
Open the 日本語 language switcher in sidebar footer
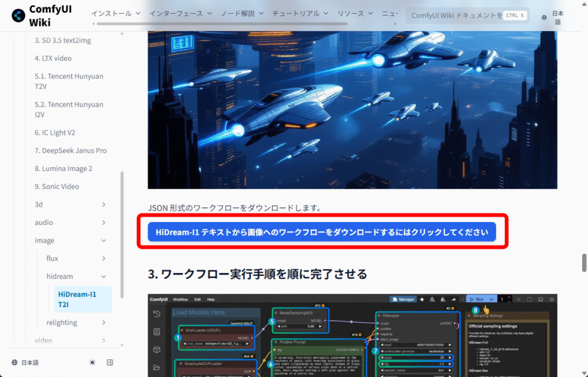tap(25, 363)
